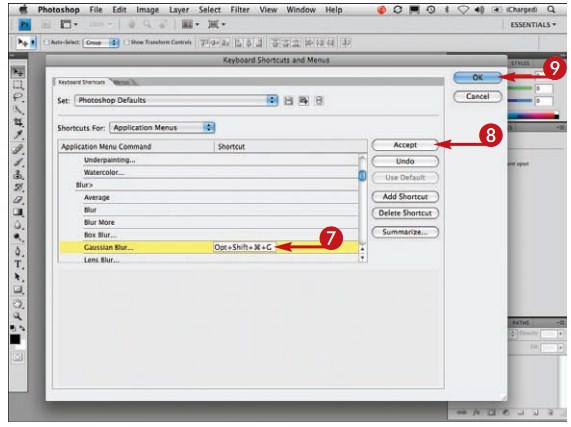Select the Eraser tool

click(17, 199)
